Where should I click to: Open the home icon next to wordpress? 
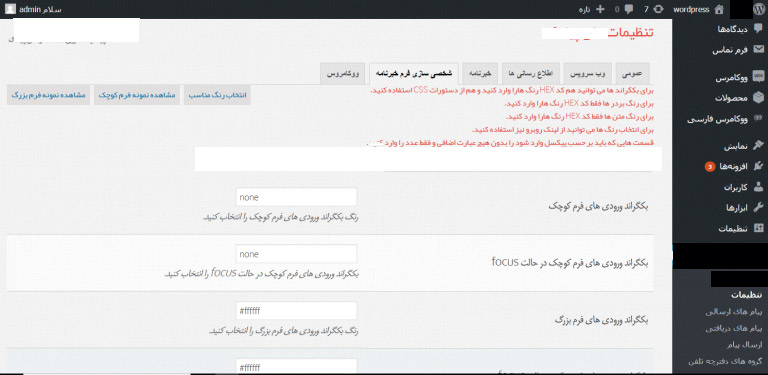[719, 9]
